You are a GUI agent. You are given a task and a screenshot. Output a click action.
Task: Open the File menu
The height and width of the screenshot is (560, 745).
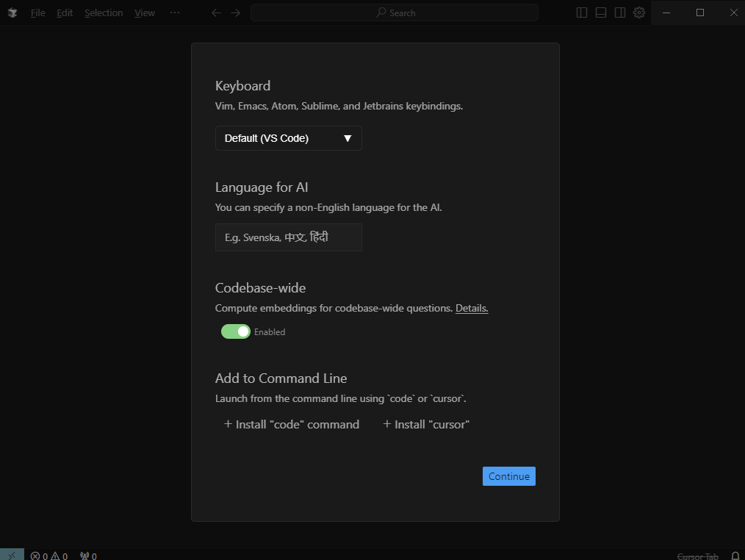tap(38, 12)
